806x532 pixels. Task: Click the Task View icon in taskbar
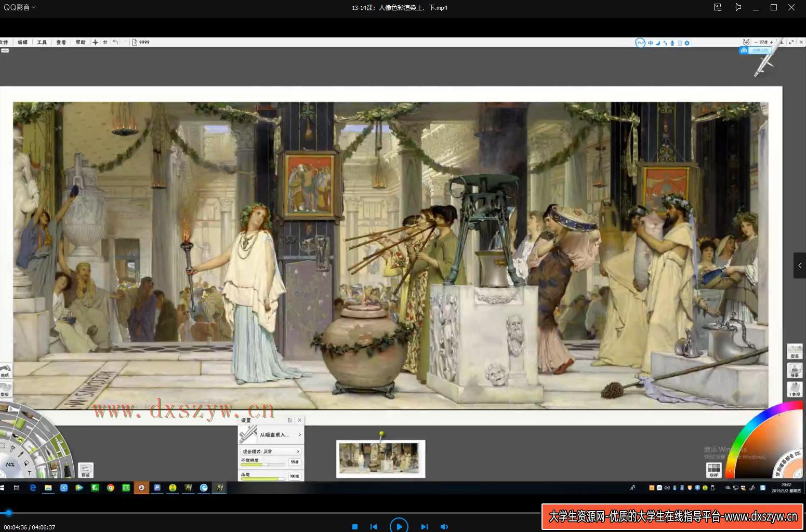coord(17,488)
